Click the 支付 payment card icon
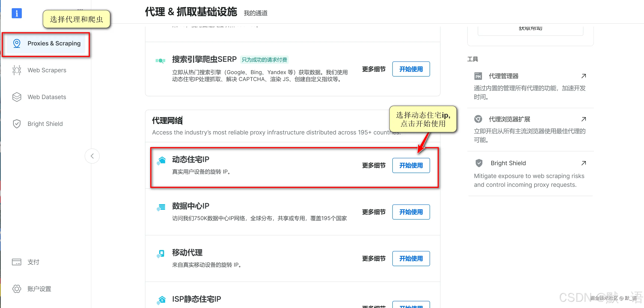Viewport: 644px width, 308px height. pos(17,262)
